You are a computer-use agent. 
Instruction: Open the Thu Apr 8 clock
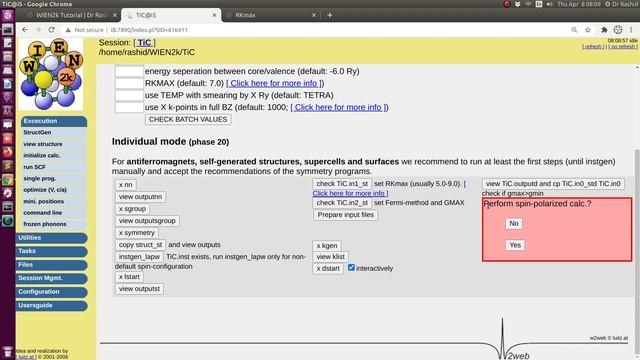(580, 4)
